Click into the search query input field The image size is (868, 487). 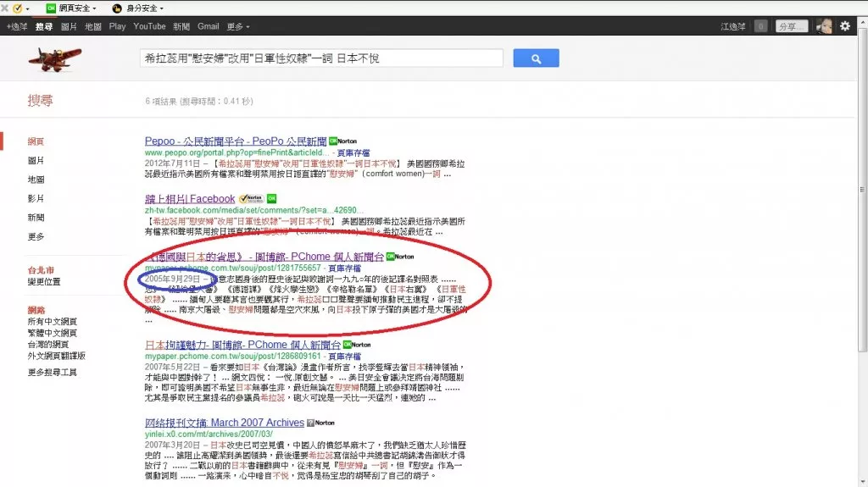[321, 58]
